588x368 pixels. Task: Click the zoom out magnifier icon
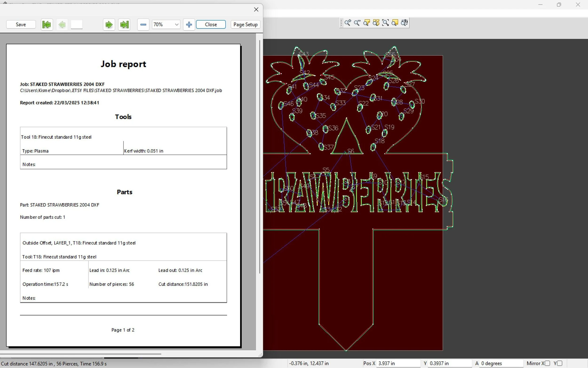357,23
